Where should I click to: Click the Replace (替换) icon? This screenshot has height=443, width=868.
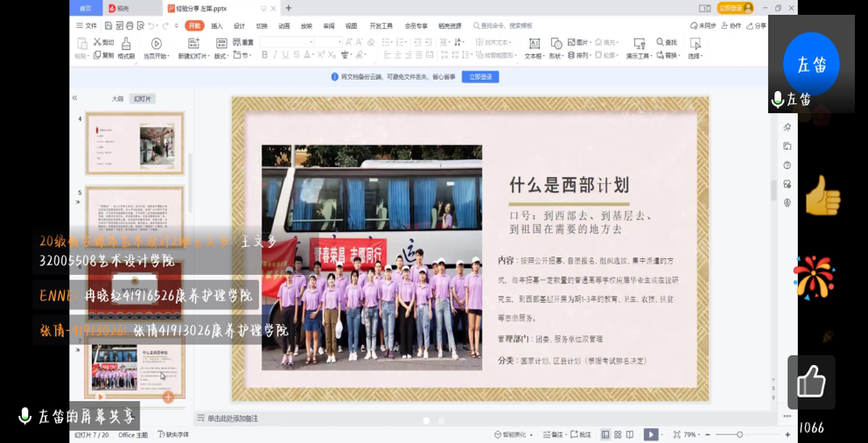click(660, 55)
